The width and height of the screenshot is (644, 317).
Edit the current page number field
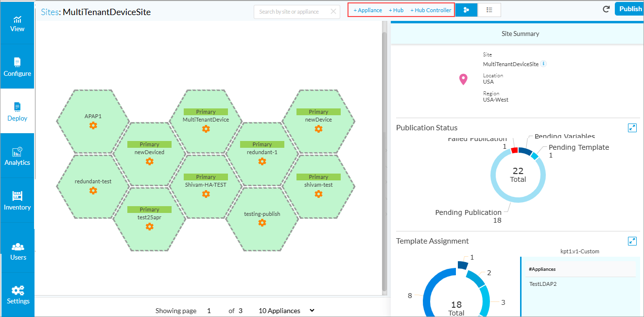pos(209,311)
